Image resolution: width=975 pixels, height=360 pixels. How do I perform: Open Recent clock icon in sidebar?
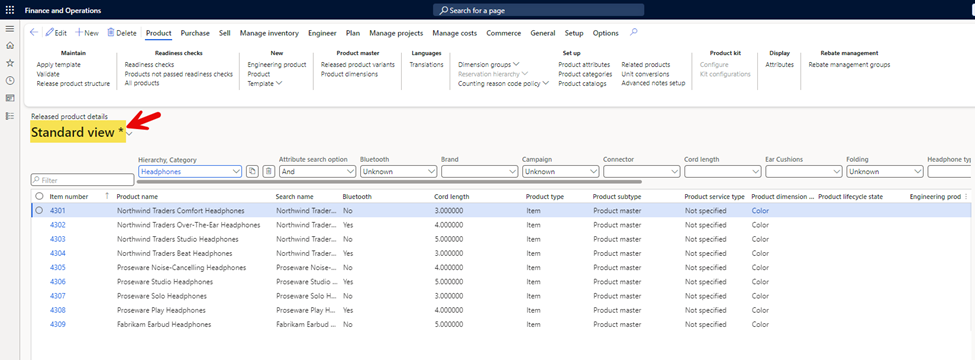9,80
